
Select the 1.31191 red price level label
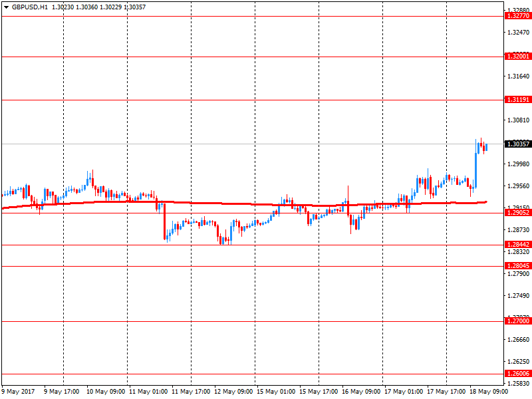[x=518, y=100]
